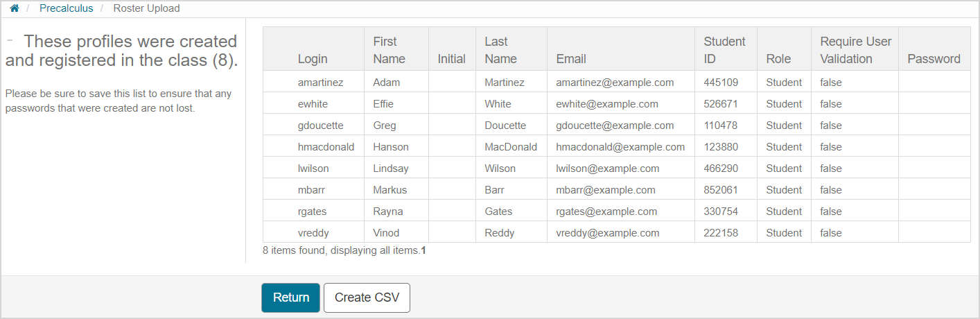
Task: Click Student ID 466290
Action: (x=721, y=169)
